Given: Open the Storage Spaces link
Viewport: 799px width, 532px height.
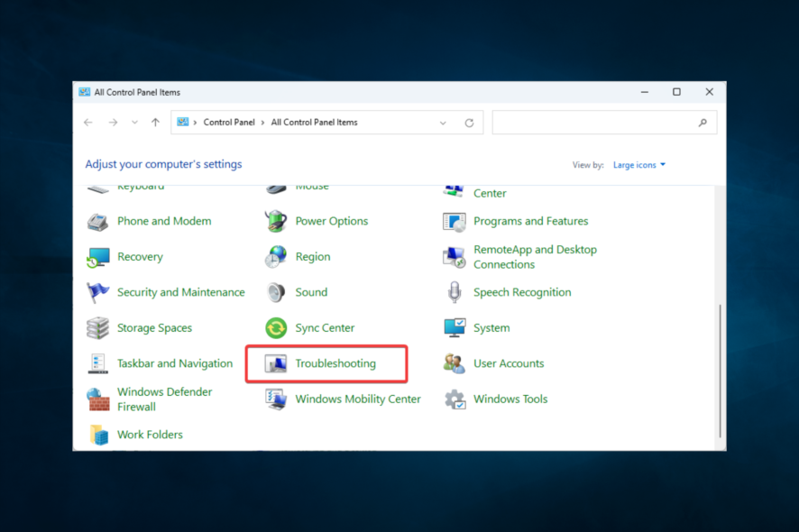Looking at the screenshot, I should (154, 328).
